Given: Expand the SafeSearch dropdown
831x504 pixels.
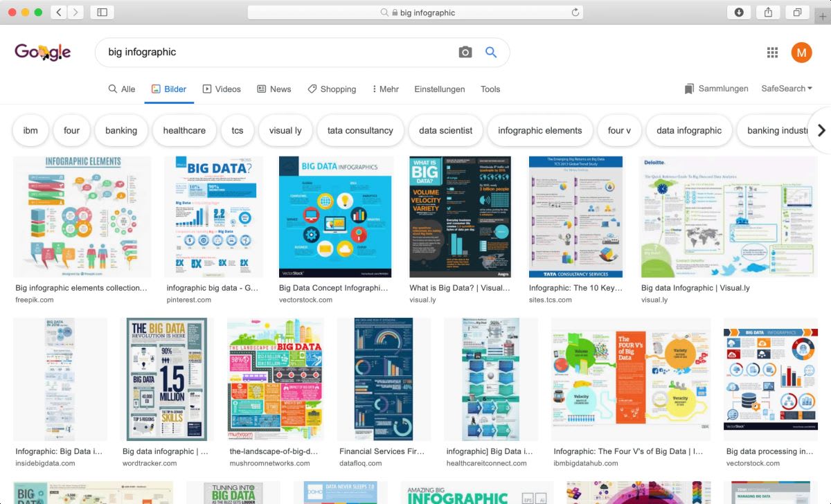Looking at the screenshot, I should (787, 89).
